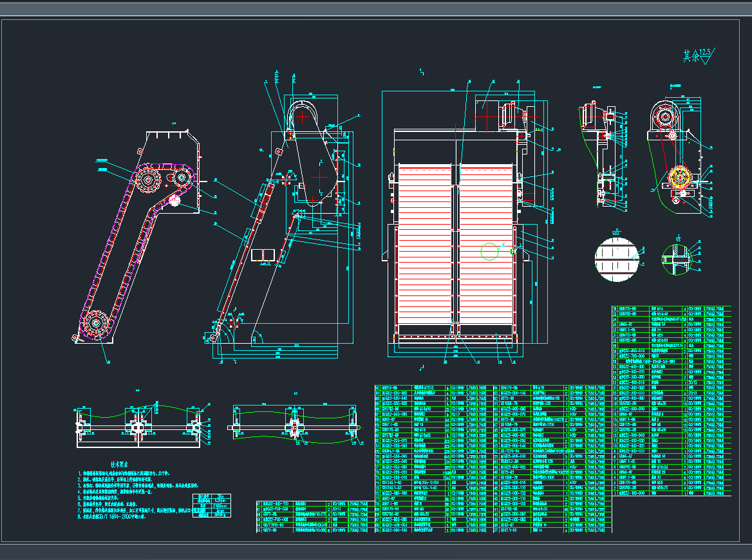
Task: Click the yellow sprocket in right side view
Action: tap(679, 178)
